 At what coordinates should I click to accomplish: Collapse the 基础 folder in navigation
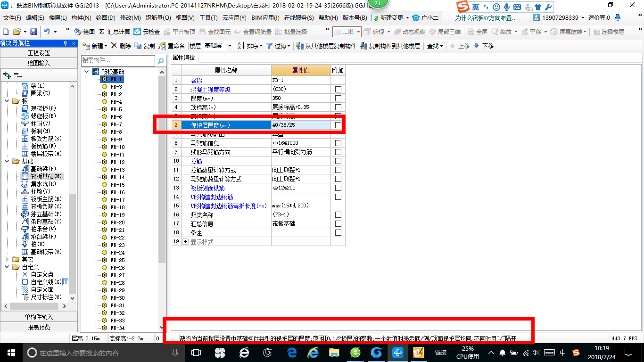[7, 161]
